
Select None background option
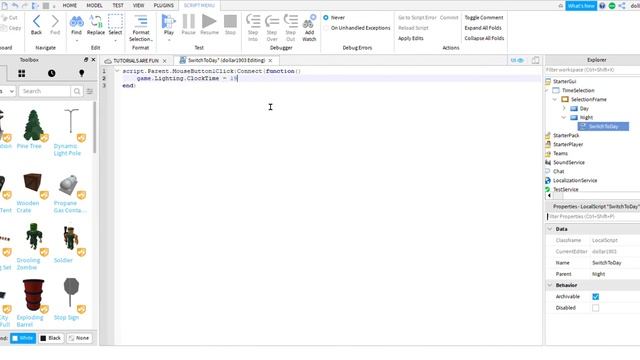point(79,338)
